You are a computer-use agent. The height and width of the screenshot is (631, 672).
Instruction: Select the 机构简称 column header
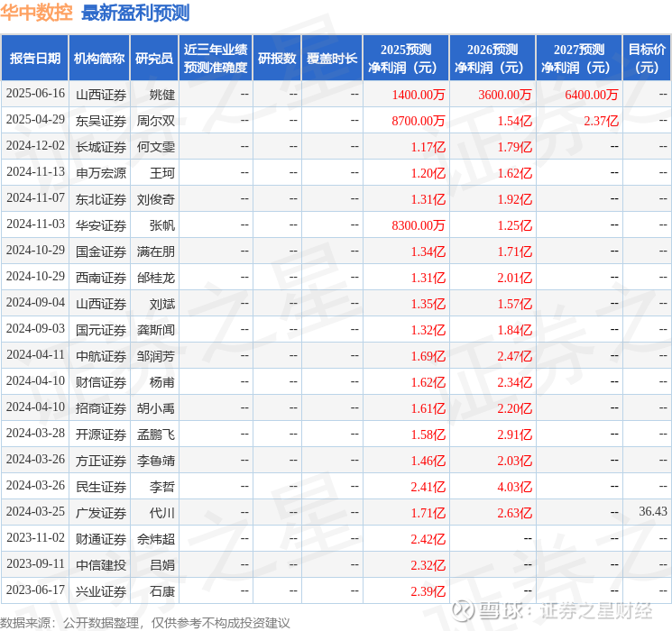[x=99, y=59]
